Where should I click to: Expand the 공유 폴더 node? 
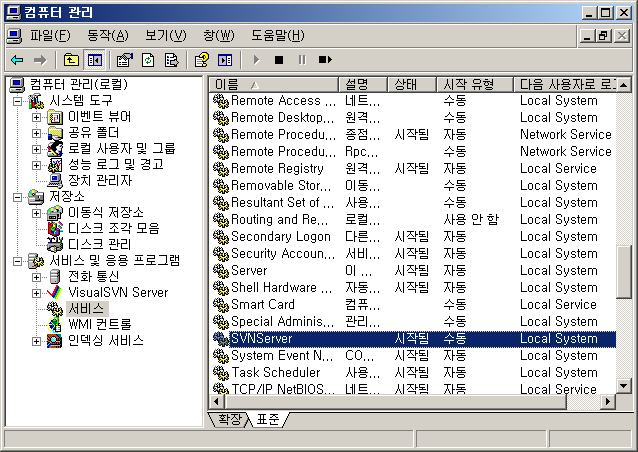click(x=36, y=133)
